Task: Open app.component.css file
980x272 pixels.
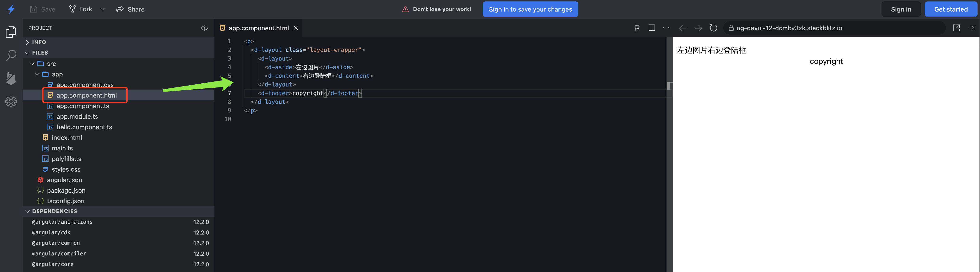Action: (118, 85)
